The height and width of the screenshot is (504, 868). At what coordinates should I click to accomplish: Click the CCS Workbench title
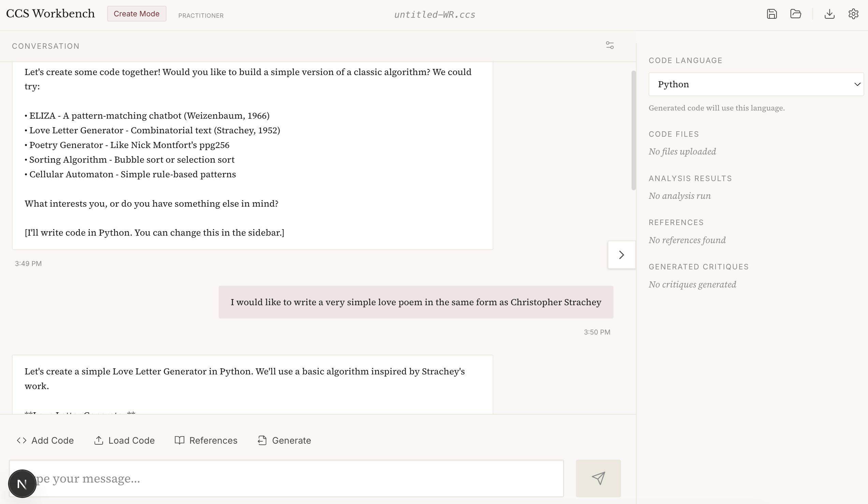point(50,14)
